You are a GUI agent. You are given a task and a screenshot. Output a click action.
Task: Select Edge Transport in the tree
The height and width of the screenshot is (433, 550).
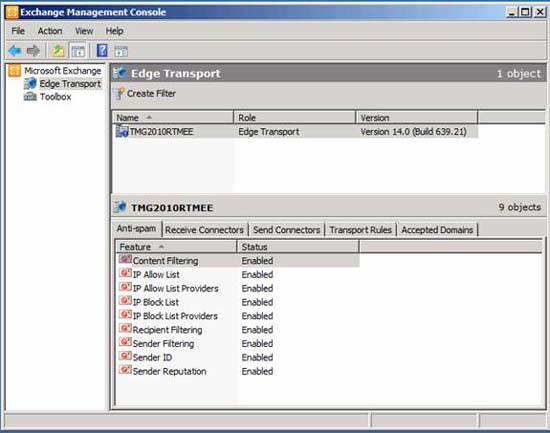(70, 84)
